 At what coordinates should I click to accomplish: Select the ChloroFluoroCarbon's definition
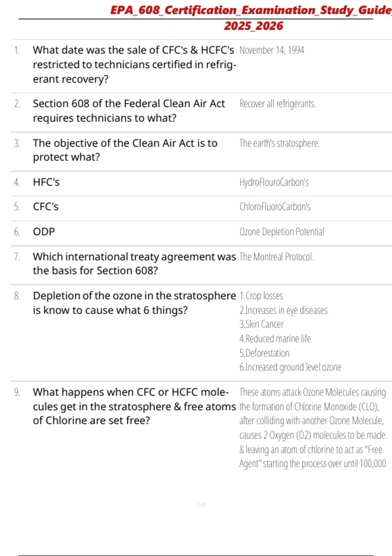pos(275,207)
